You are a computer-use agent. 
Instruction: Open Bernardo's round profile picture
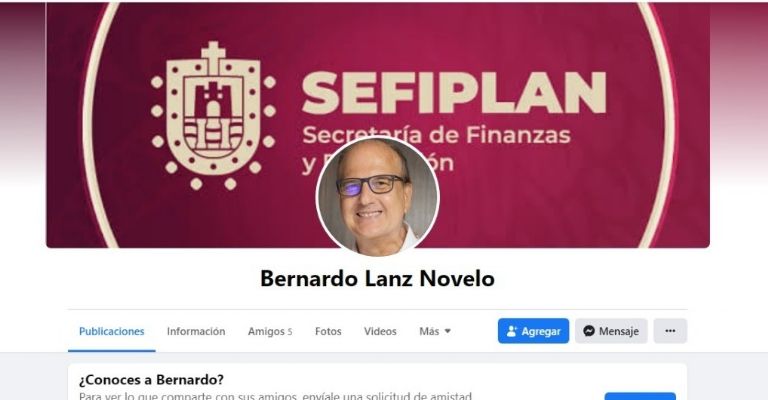(378, 196)
